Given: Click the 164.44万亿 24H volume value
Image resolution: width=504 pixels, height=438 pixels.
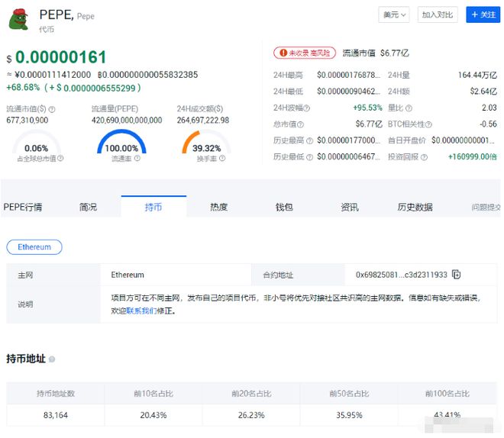Looking at the screenshot, I should (x=477, y=75).
